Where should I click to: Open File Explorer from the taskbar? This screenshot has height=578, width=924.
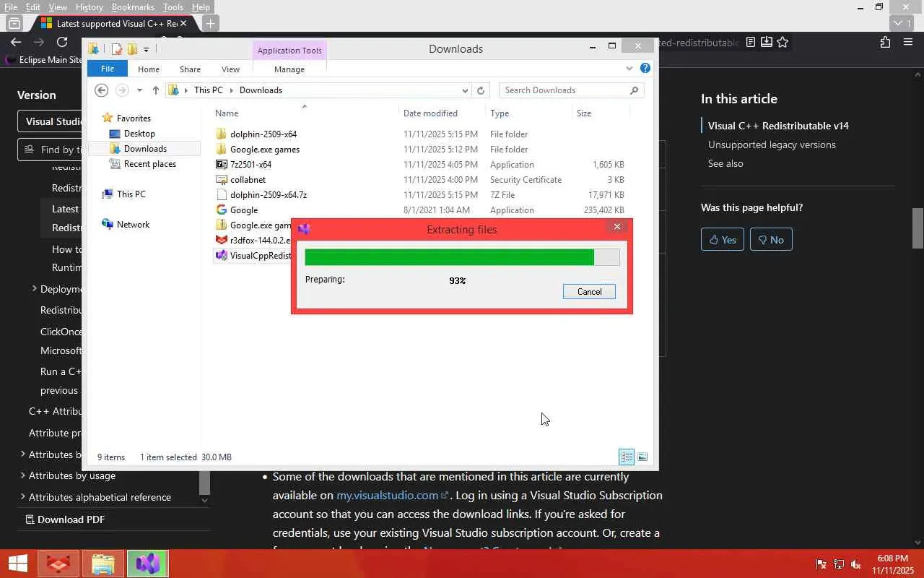point(103,564)
